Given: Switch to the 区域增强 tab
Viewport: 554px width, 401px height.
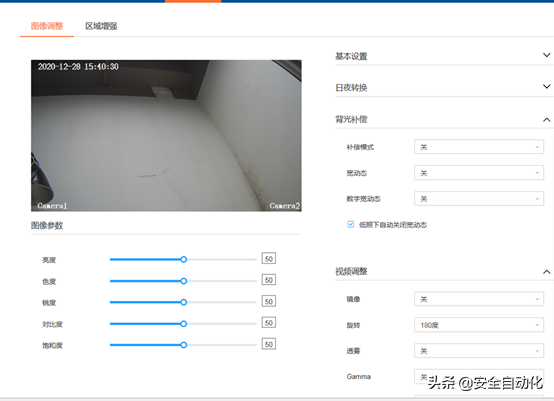Looking at the screenshot, I should tap(101, 26).
